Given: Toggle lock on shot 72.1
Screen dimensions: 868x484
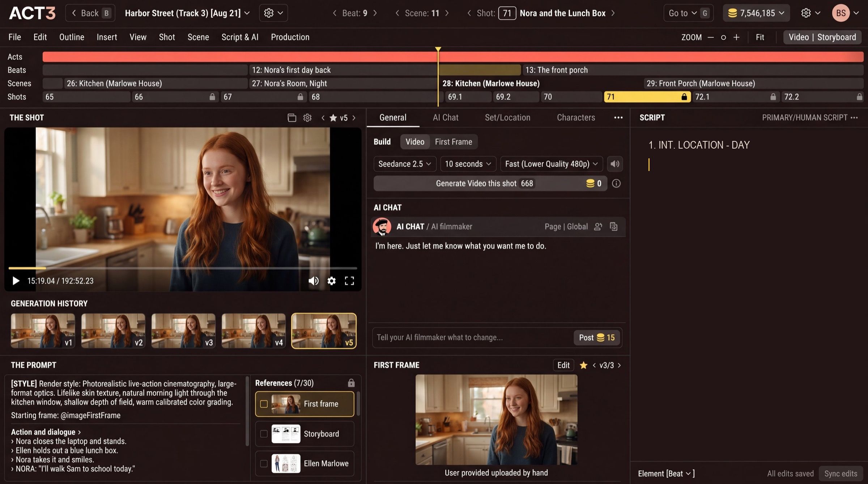Looking at the screenshot, I should 773,97.
